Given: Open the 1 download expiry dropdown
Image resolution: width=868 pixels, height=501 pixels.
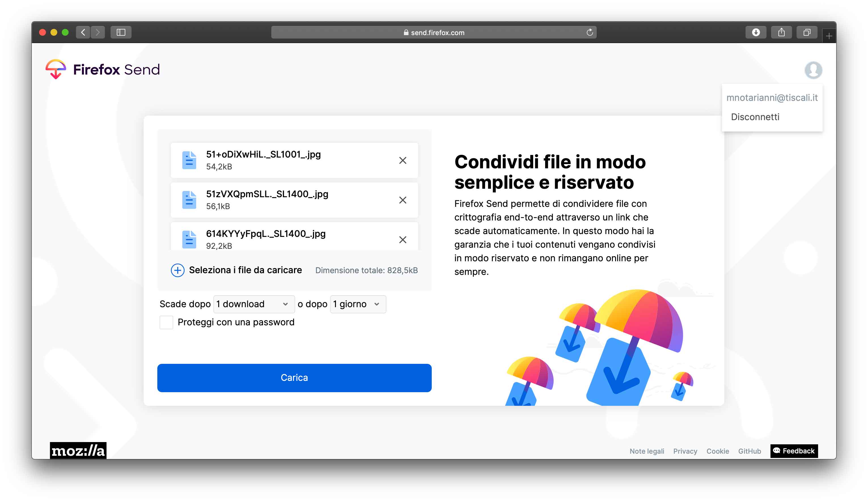Looking at the screenshot, I should click(x=254, y=304).
